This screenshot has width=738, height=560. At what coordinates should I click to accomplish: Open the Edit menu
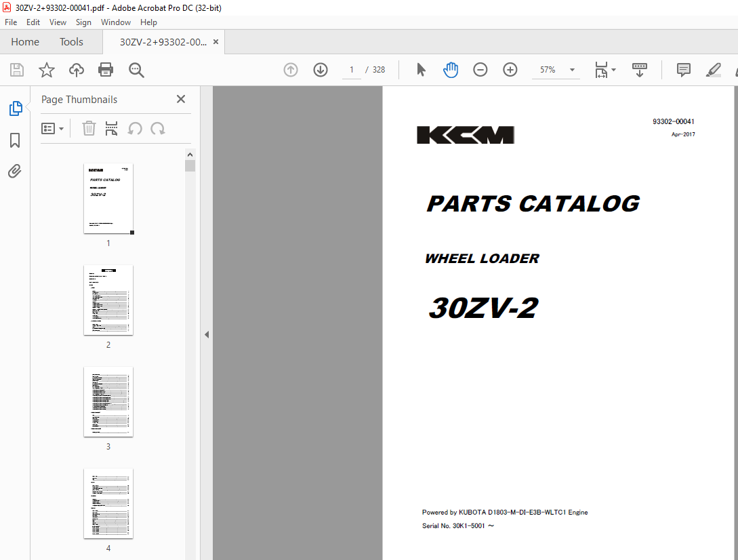pyautogui.click(x=33, y=22)
